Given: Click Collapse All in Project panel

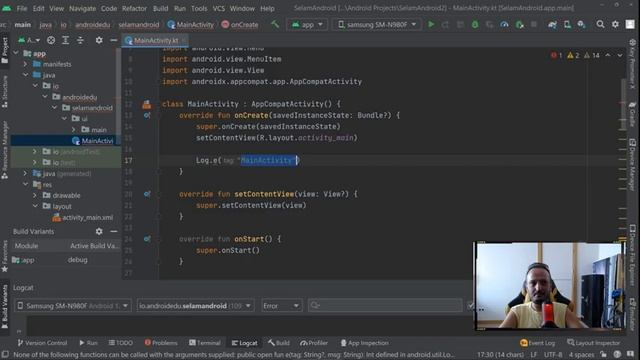Looking at the screenshot, I should (80, 40).
